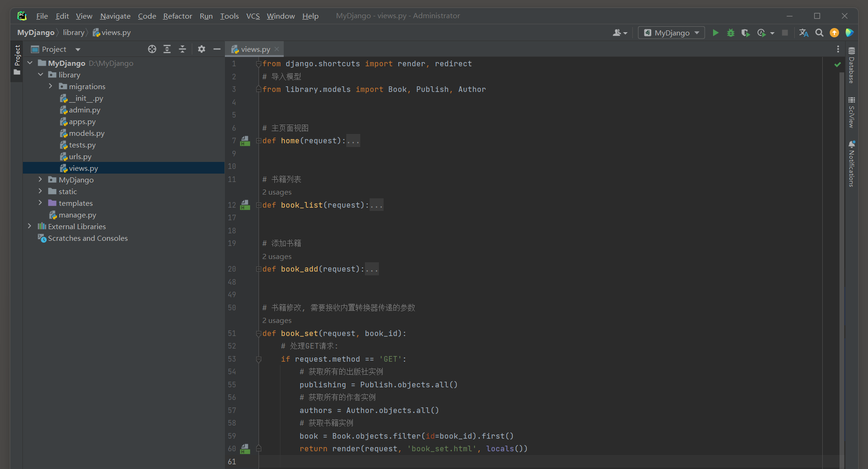Click line number 55 in gutter
The width and height of the screenshot is (868, 469).
click(232, 385)
